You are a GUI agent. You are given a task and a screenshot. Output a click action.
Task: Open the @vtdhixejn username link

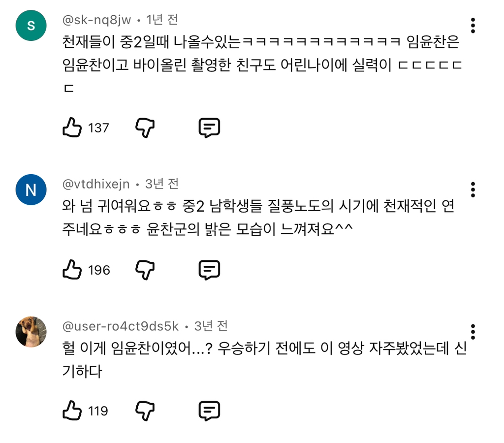96,184
